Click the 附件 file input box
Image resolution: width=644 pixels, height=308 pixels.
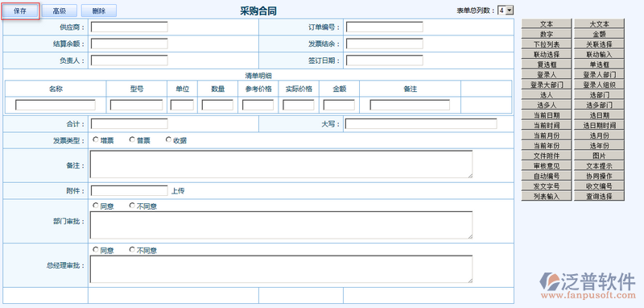coord(130,191)
